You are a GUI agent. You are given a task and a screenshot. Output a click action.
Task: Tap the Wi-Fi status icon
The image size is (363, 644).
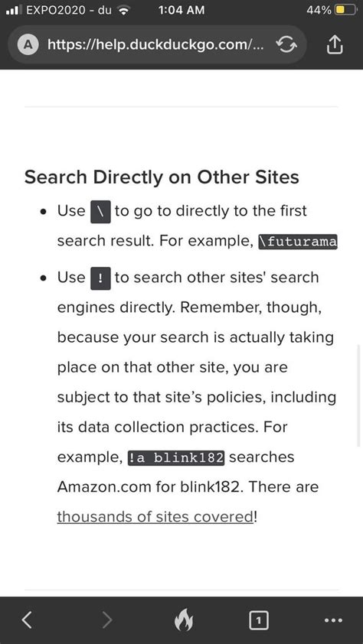point(123,11)
